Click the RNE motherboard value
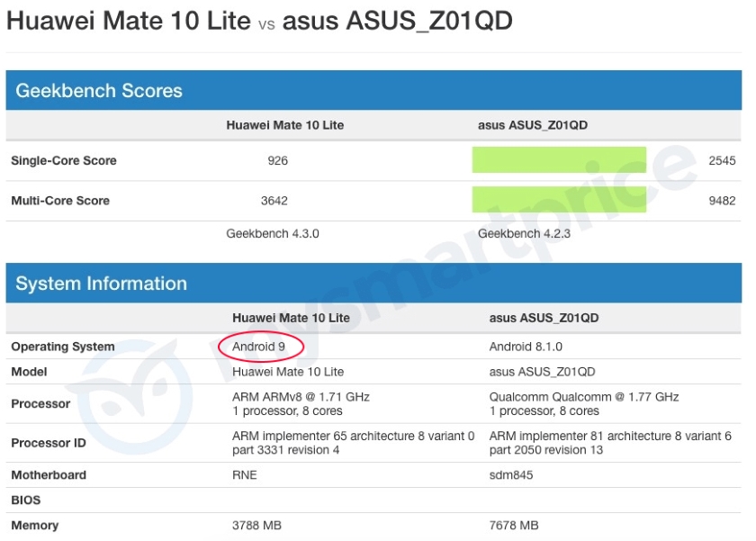 tap(245, 475)
